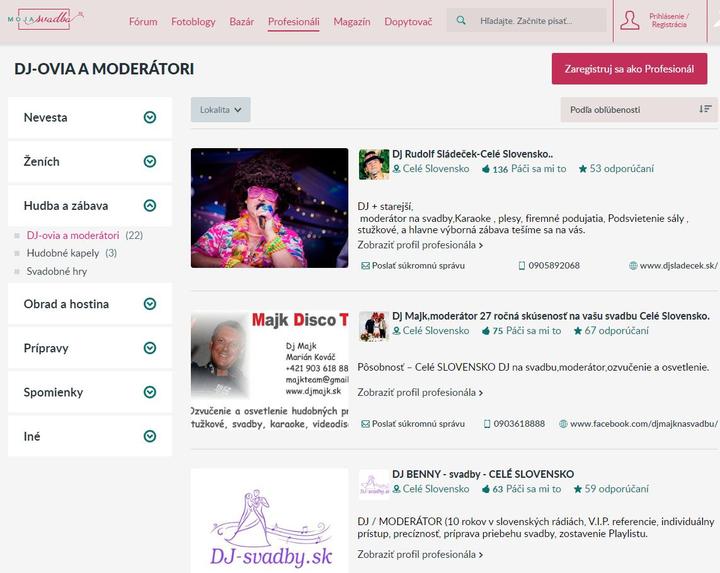Open DJ Rudolf Sládeček photo thumbnail
This screenshot has height=573, width=720.
pos(269,208)
